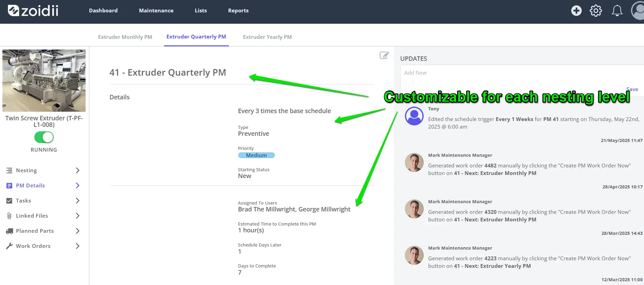Click the Nesting list icon
The image size is (644, 285).
[x=9, y=171]
